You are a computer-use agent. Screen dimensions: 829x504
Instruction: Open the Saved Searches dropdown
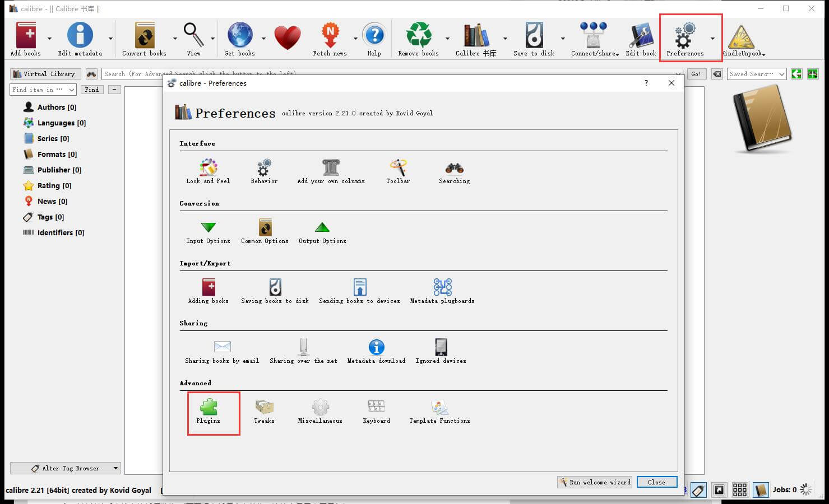pyautogui.click(x=757, y=74)
